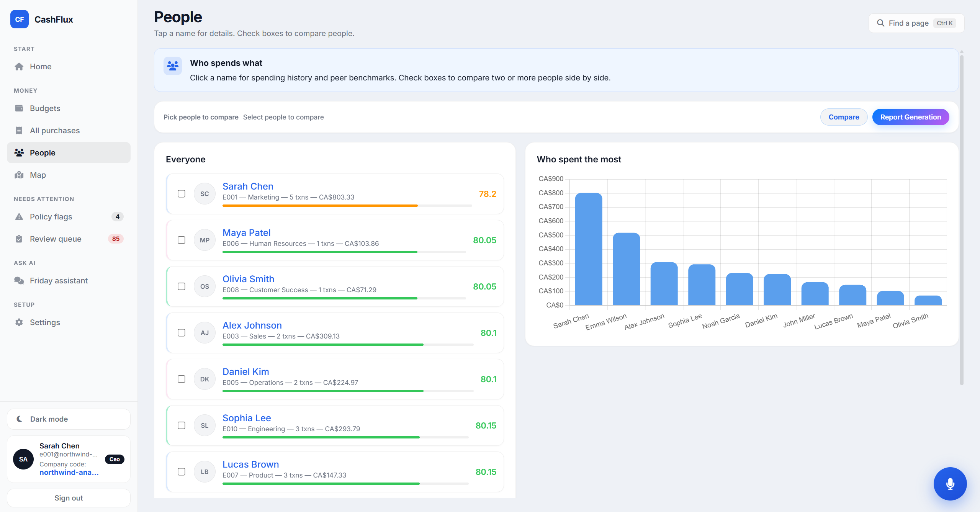Screen dimensions: 980x512
Task: Click the Settings gear icon
Action: coord(19,322)
